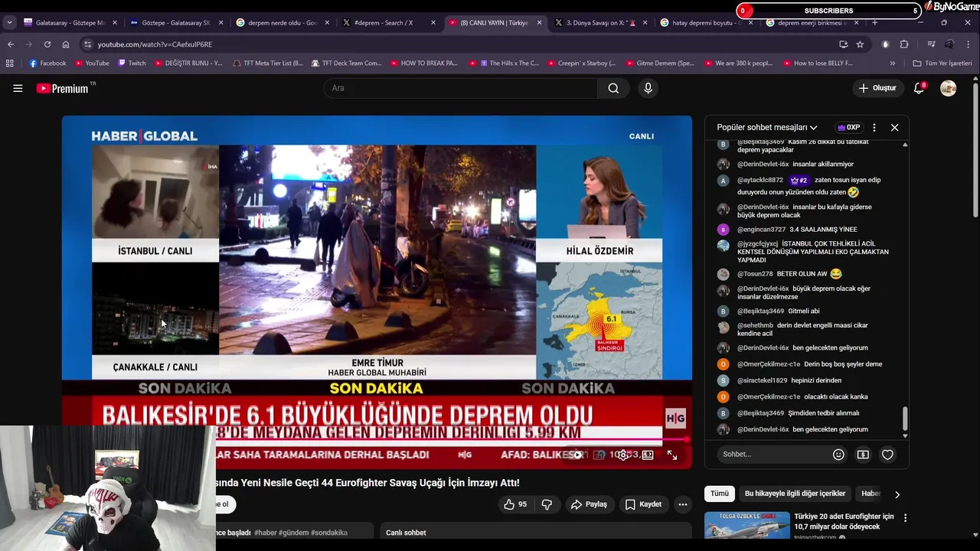Switch to deprem enerji birikmesi tab

pyautogui.click(x=813, y=23)
